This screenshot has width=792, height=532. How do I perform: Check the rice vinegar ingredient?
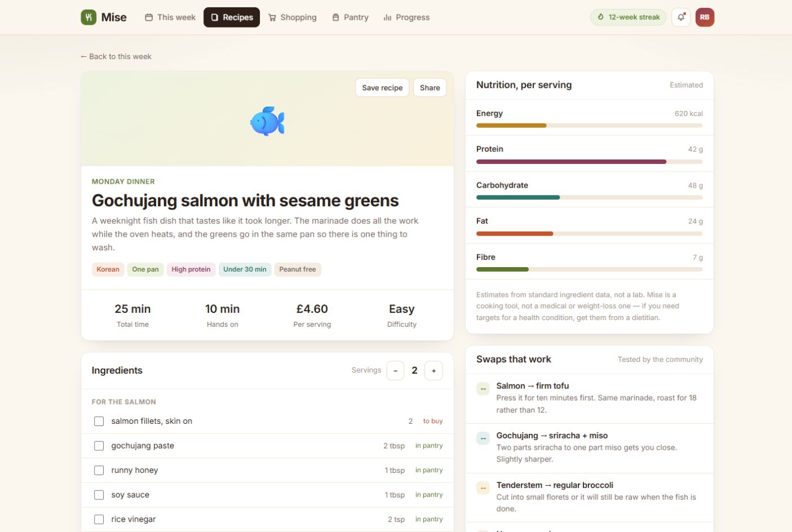99,520
